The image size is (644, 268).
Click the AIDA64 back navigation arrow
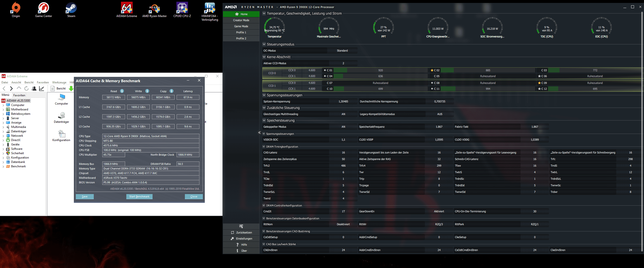(4, 88)
